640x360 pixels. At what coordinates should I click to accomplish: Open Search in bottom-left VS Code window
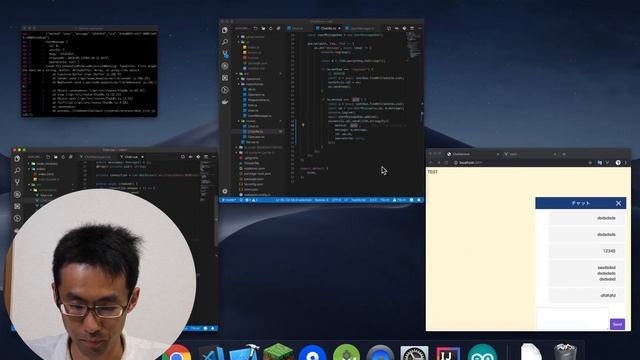click(17, 170)
